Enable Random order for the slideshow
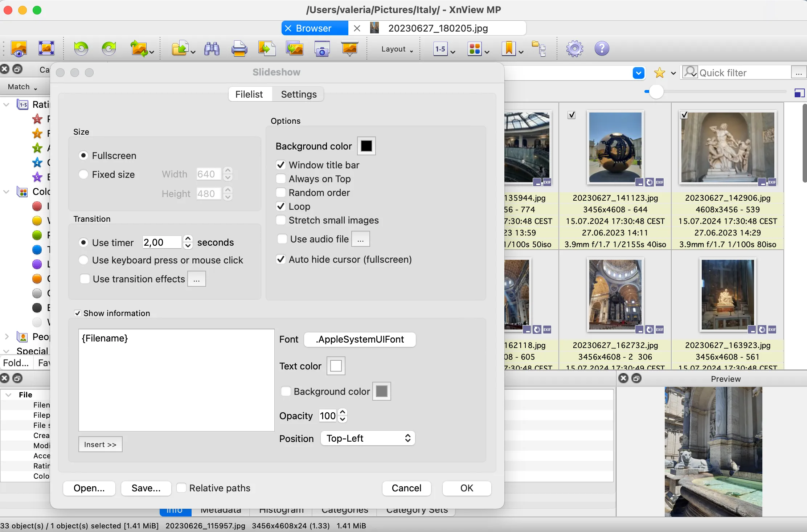This screenshot has width=807, height=532. (x=281, y=192)
